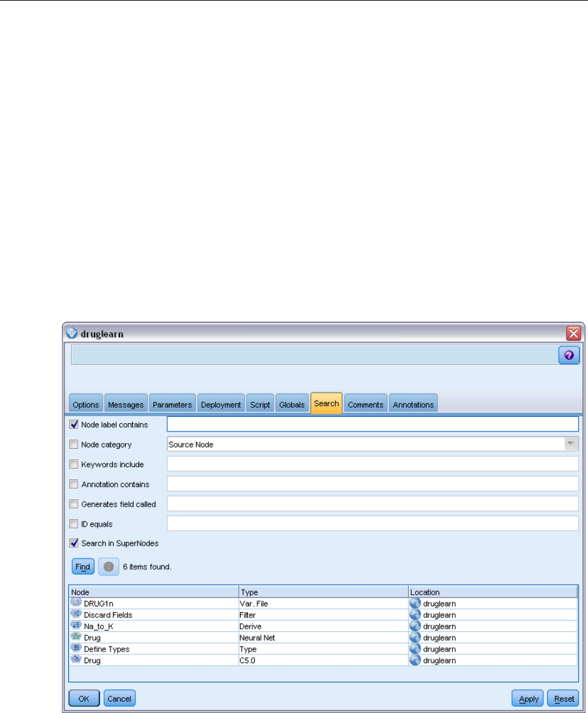The height and width of the screenshot is (713, 588).
Task: Click the Find button
Action: tap(83, 567)
